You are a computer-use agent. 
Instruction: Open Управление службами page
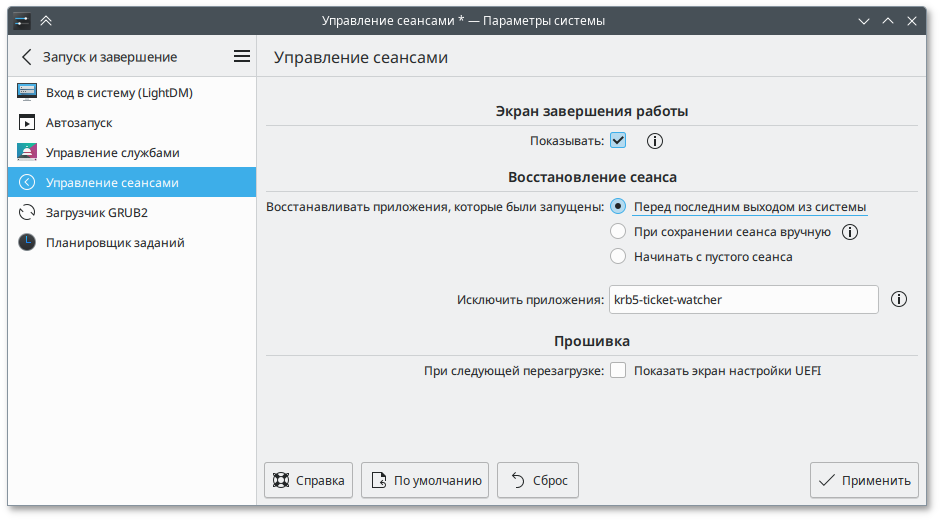point(132,152)
